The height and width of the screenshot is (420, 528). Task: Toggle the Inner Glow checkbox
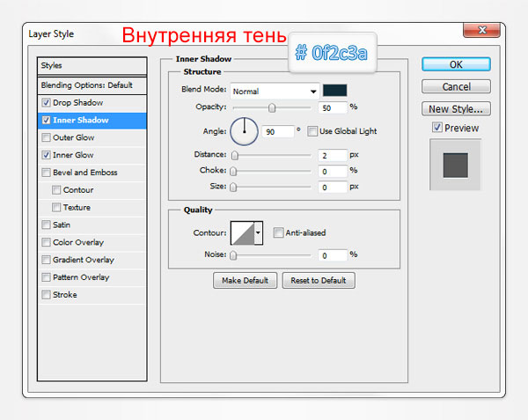(46, 155)
